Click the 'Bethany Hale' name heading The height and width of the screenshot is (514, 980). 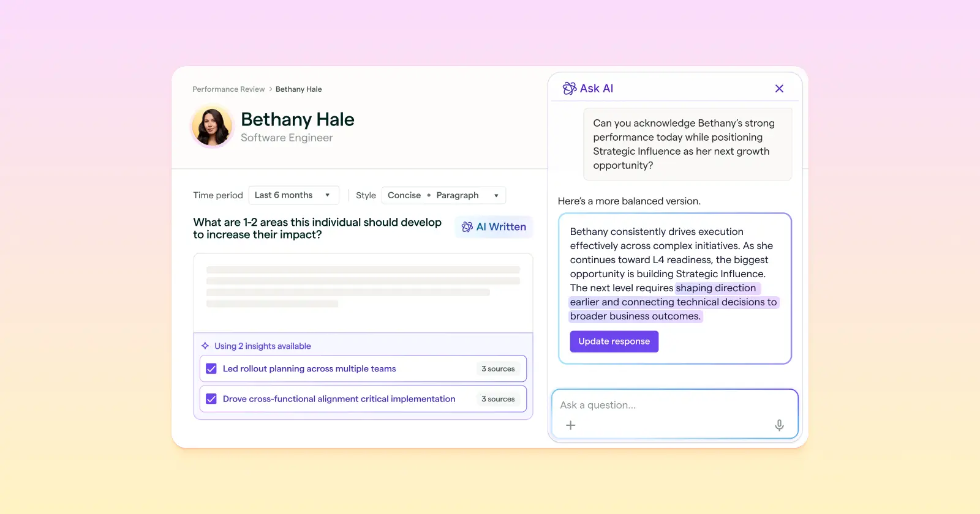tap(298, 119)
